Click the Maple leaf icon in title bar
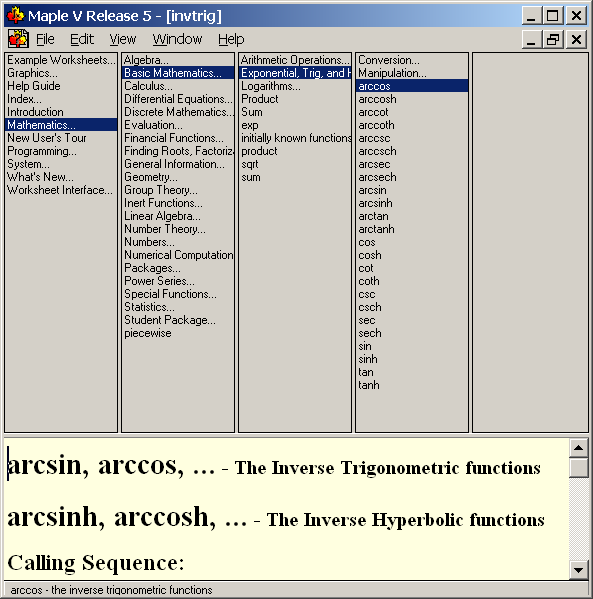This screenshot has height=599, width=593. point(16,15)
